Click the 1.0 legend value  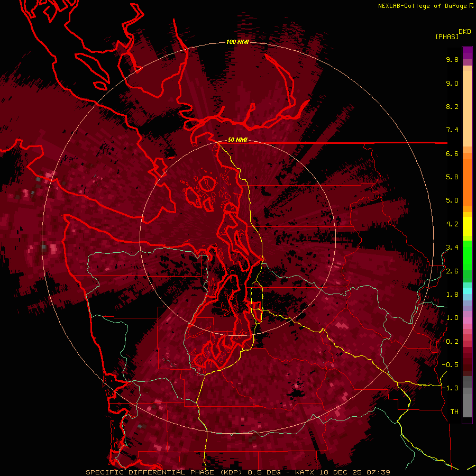pos(452,318)
